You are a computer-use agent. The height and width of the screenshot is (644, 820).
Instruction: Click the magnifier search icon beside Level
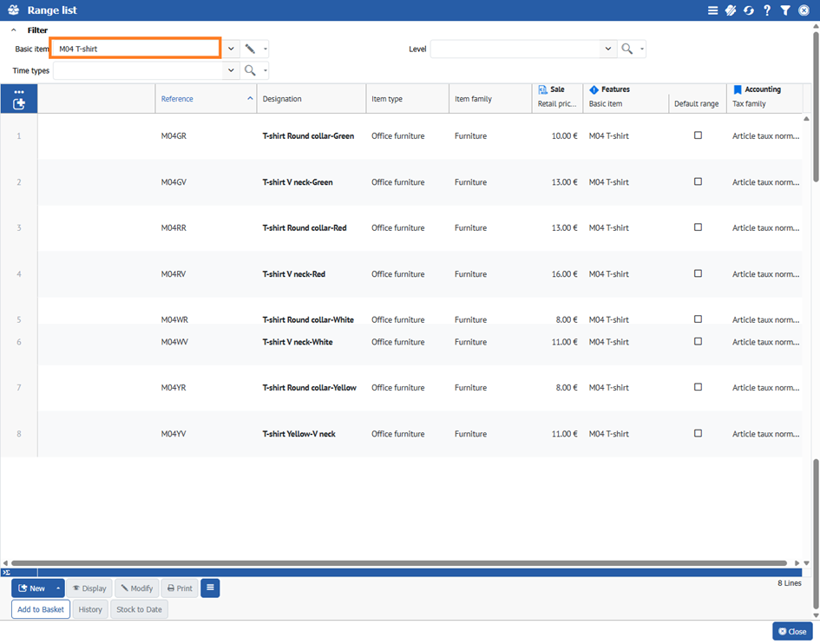coord(627,49)
